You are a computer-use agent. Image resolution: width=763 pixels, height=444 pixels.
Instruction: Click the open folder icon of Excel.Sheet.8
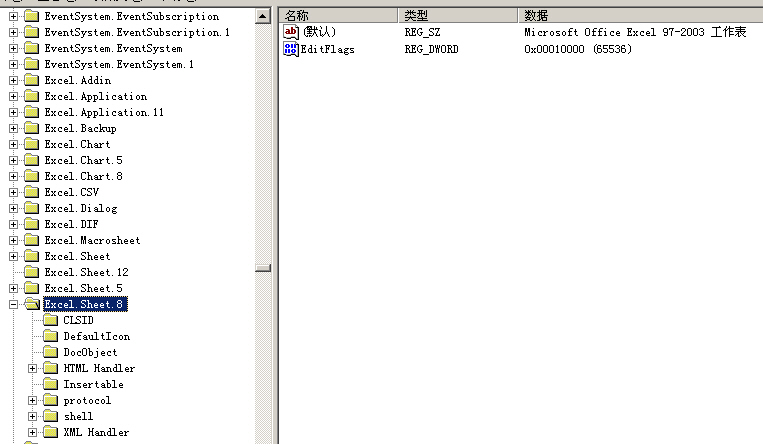[x=32, y=304]
